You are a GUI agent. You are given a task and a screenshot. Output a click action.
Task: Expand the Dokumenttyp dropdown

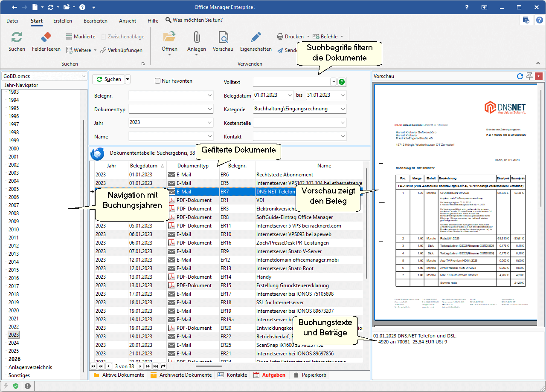(x=209, y=110)
